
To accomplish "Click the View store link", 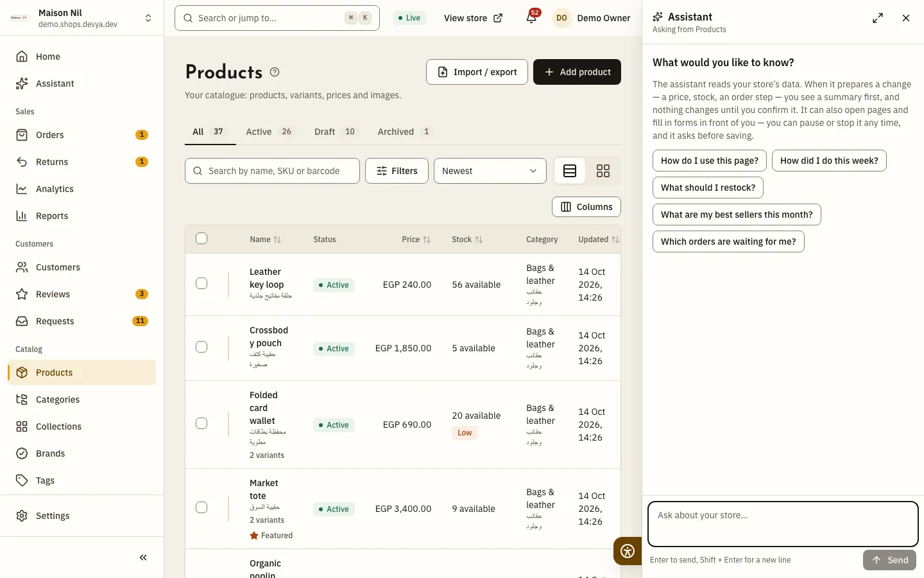I will pos(474,18).
